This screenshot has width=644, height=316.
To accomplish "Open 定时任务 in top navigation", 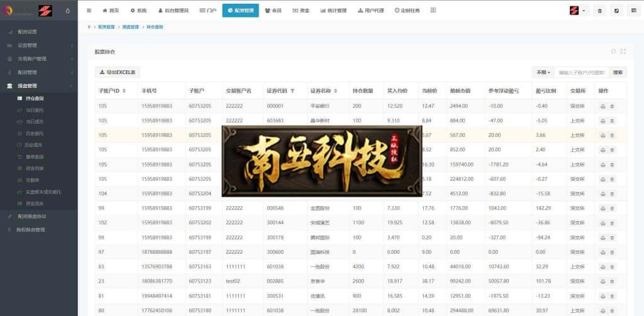I will [x=408, y=11].
